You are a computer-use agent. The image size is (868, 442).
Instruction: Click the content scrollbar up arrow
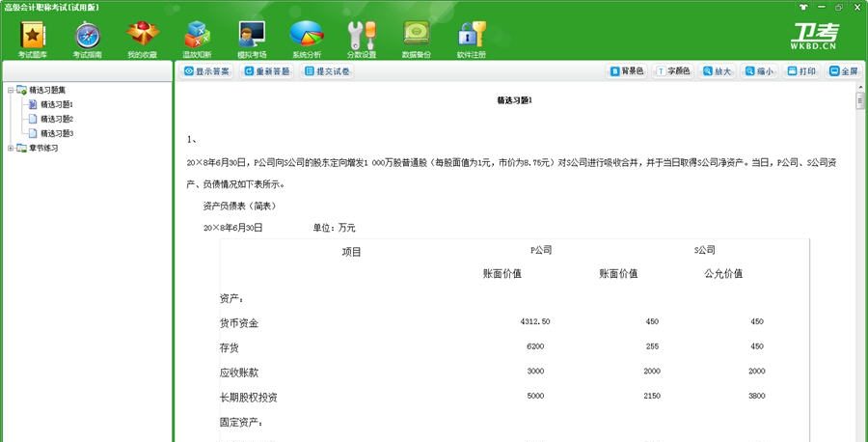(859, 88)
